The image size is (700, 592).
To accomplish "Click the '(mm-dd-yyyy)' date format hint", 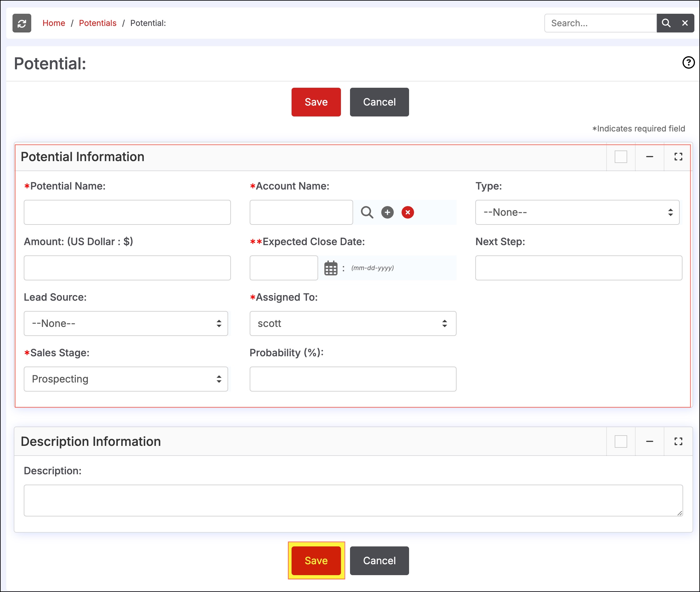I will click(x=372, y=268).
